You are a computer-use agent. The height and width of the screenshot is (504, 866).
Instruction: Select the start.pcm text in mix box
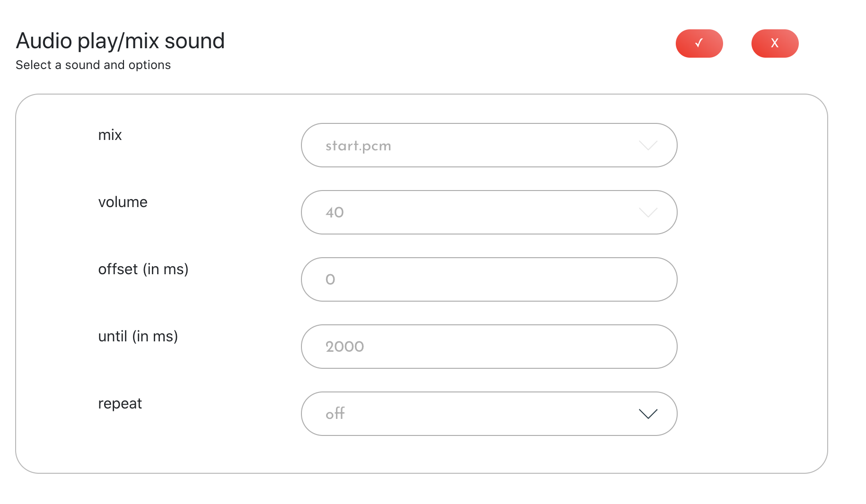[x=358, y=146]
